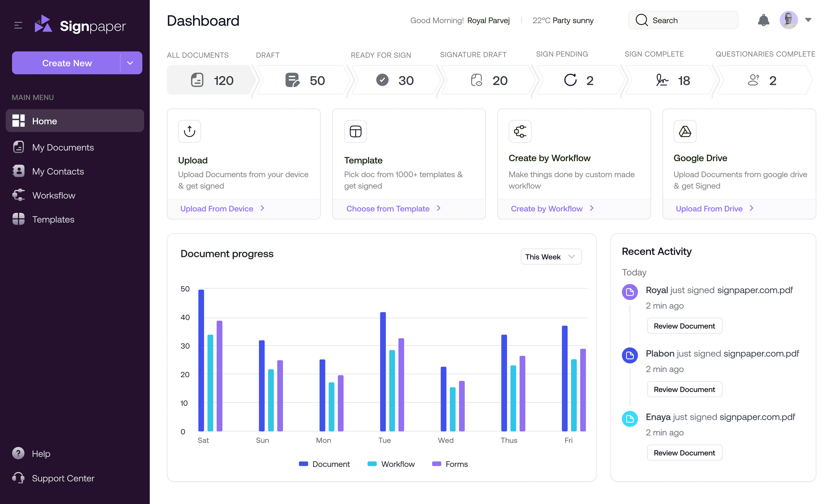Screen dimensions: 830x504
Task: Select the Draft status tab showing 50
Action: tap(304, 80)
